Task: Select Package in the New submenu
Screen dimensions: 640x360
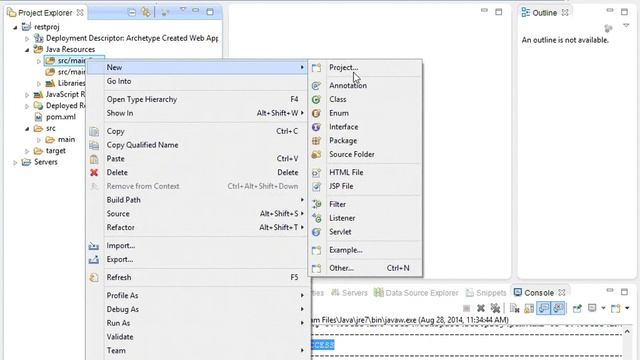Action: click(343, 141)
